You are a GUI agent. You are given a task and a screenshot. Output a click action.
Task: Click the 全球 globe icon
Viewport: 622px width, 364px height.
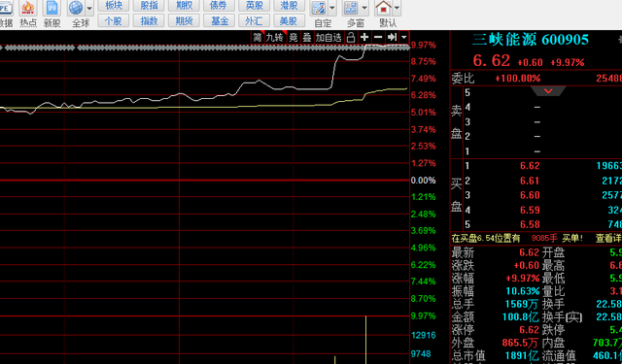tap(76, 8)
